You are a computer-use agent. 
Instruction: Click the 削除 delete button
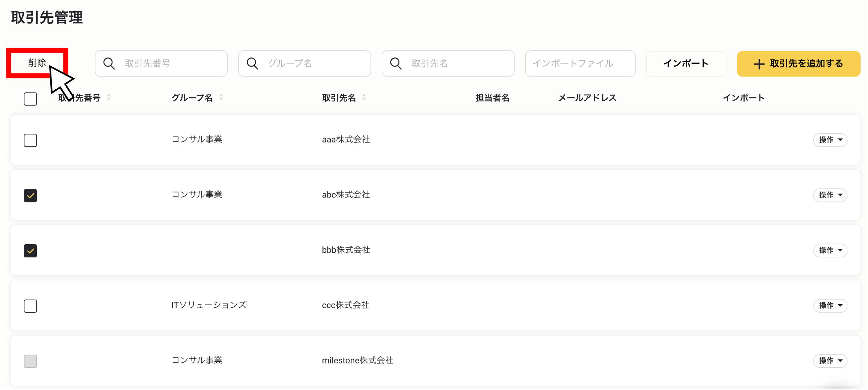pyautogui.click(x=37, y=63)
